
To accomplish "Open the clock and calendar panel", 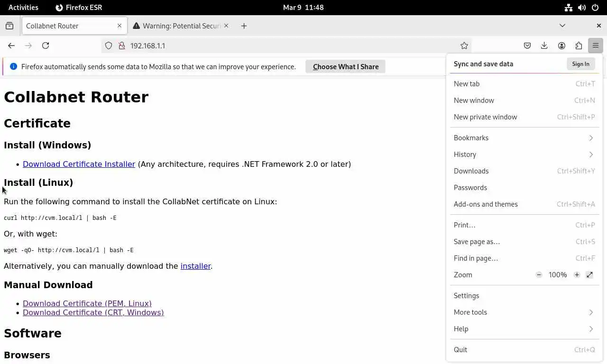I will 303,7.
